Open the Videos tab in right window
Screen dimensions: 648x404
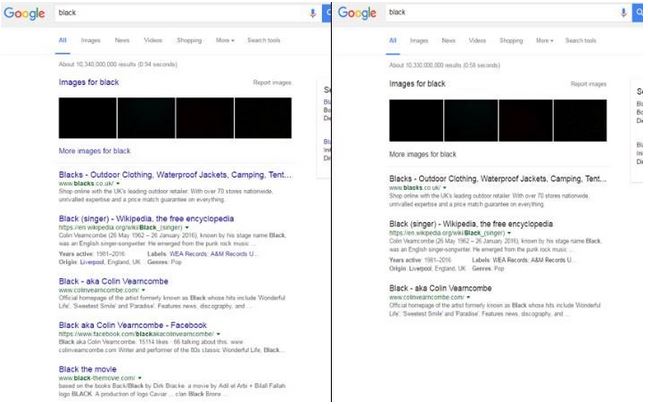pyautogui.click(x=477, y=40)
